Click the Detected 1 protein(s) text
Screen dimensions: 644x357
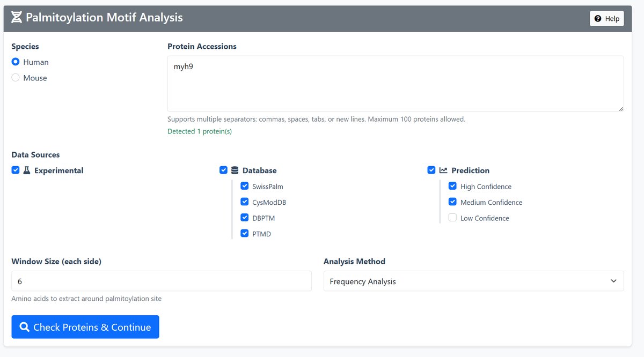click(x=200, y=131)
